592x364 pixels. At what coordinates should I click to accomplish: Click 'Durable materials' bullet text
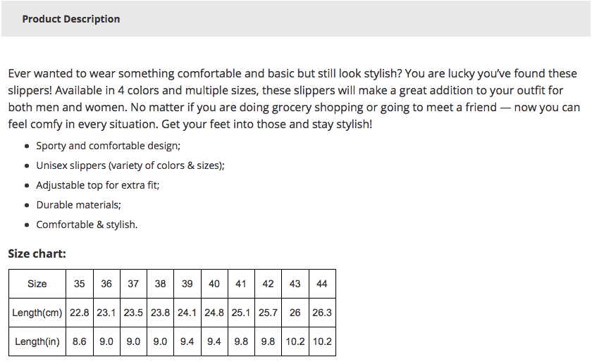point(78,205)
